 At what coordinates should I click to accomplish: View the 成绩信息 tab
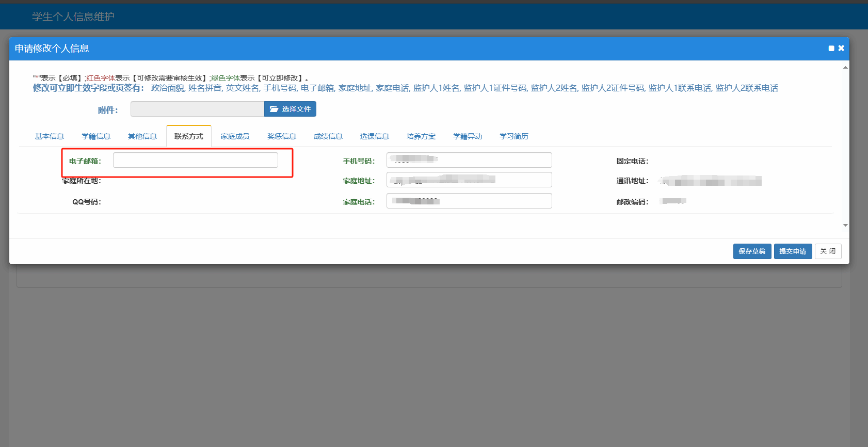pyautogui.click(x=328, y=136)
